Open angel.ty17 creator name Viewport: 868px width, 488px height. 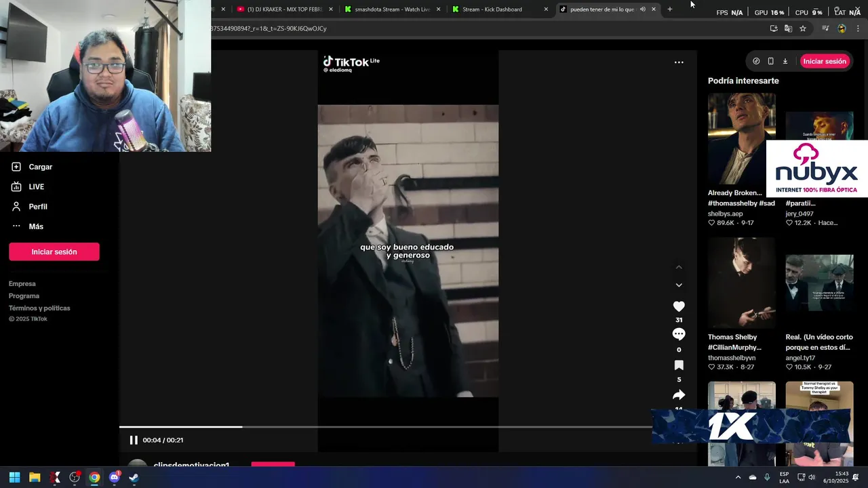click(x=800, y=358)
